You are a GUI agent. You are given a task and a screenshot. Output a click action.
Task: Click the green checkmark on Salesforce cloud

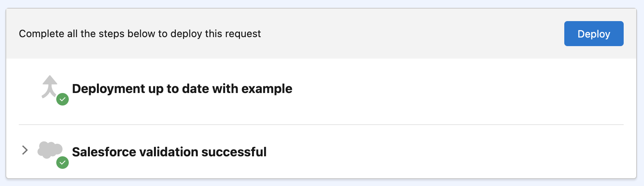tap(63, 163)
